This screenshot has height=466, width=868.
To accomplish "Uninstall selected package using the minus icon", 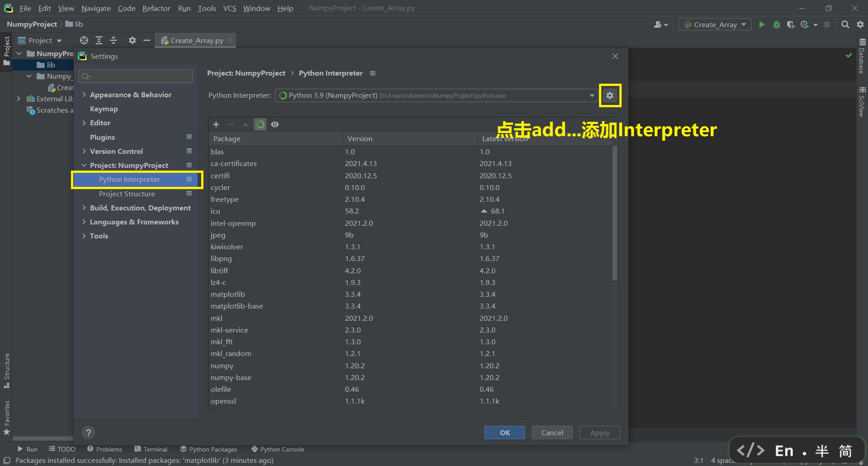I will [x=231, y=124].
